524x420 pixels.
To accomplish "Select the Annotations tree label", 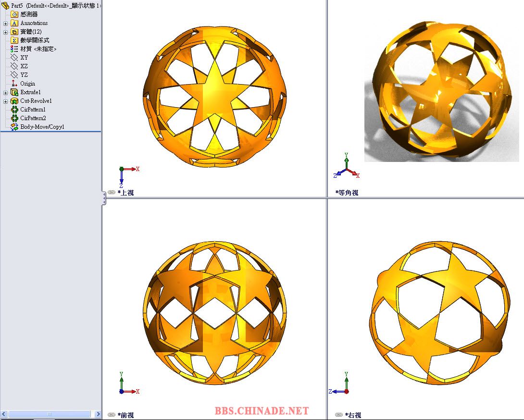I will click(34, 23).
